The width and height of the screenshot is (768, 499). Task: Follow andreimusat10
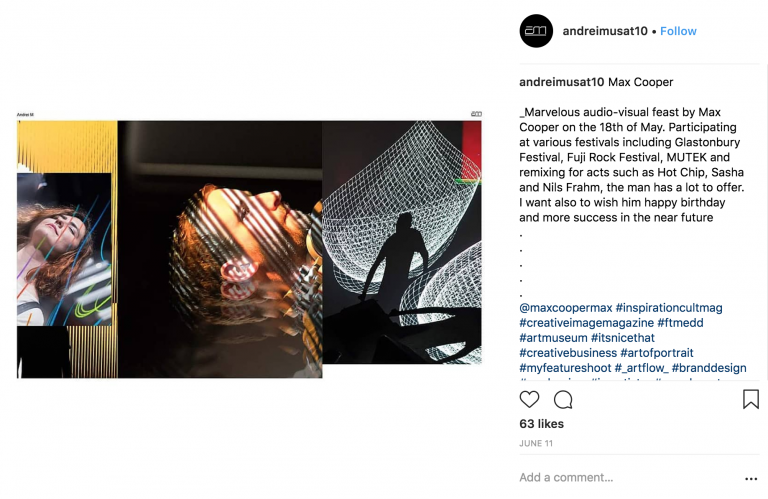pos(678,31)
